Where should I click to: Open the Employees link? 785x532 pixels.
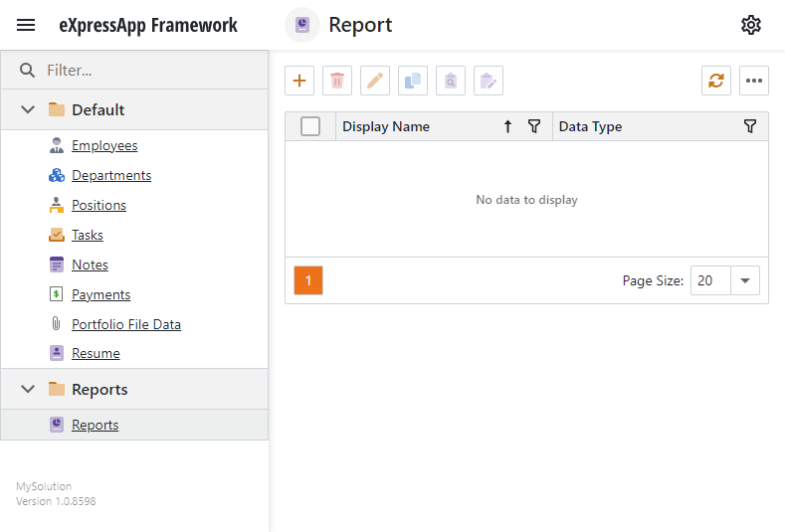click(x=104, y=145)
